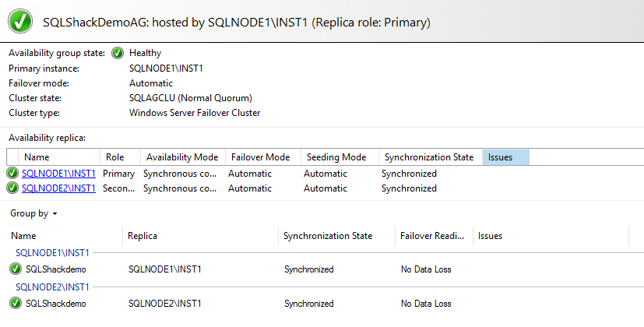Click the truncated Failover Readiness column header
644x327 pixels.
(x=432, y=236)
